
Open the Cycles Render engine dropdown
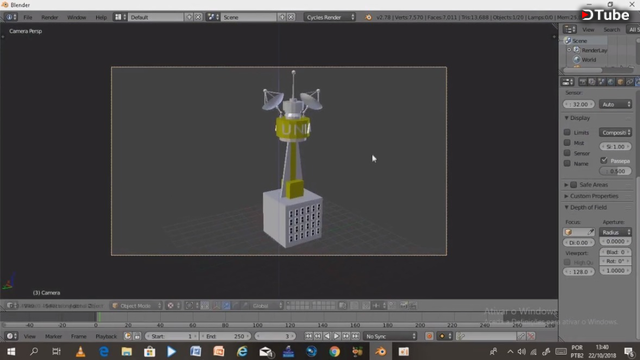330,17
